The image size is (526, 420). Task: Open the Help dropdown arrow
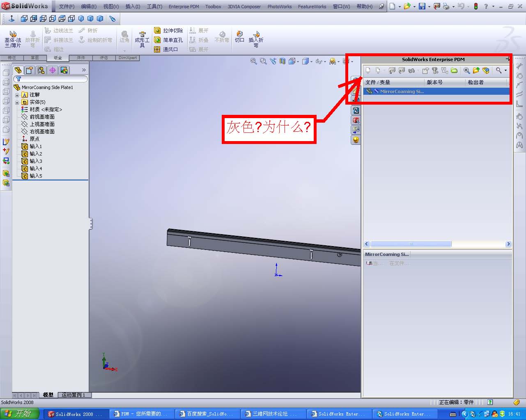tap(493, 7)
